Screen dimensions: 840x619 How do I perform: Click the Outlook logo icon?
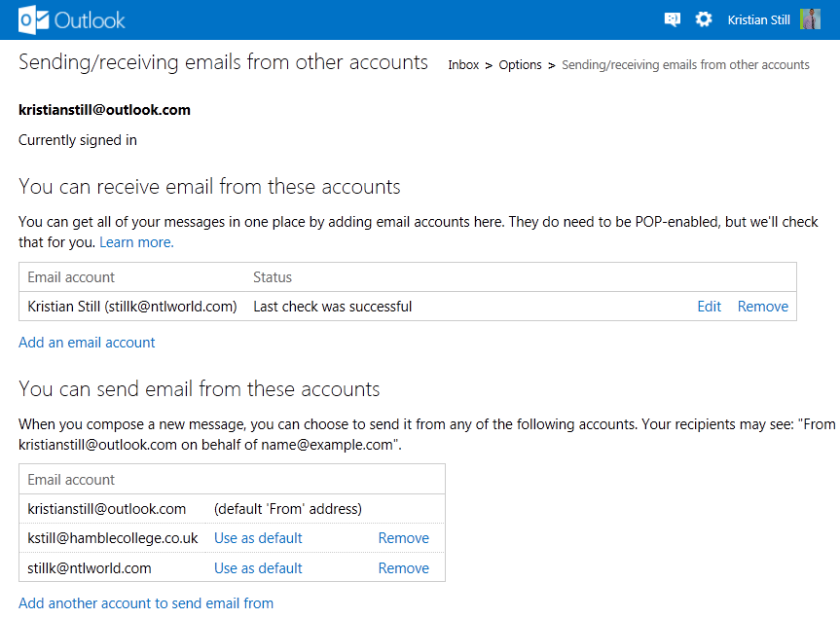[34, 20]
